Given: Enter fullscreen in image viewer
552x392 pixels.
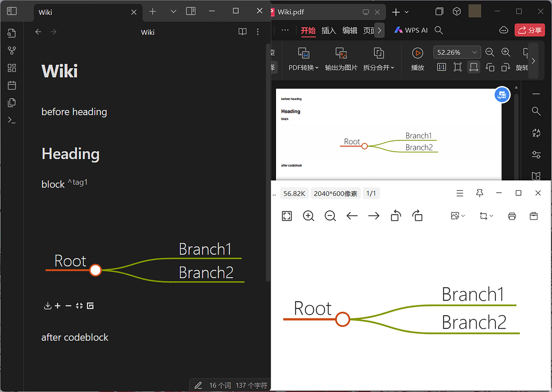Looking at the screenshot, I should pyautogui.click(x=287, y=216).
